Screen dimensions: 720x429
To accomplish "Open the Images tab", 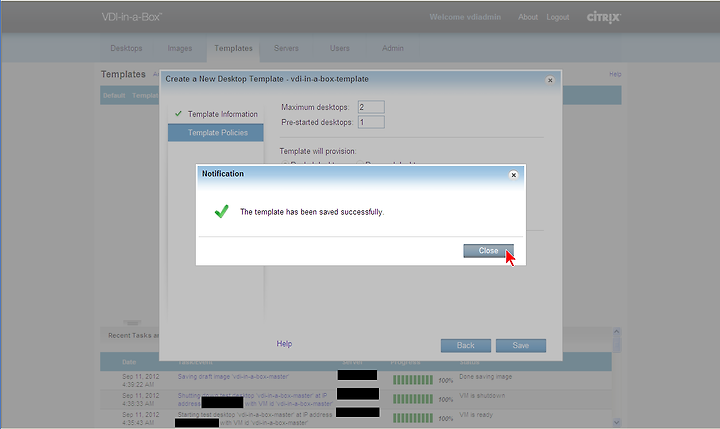I will (180, 48).
